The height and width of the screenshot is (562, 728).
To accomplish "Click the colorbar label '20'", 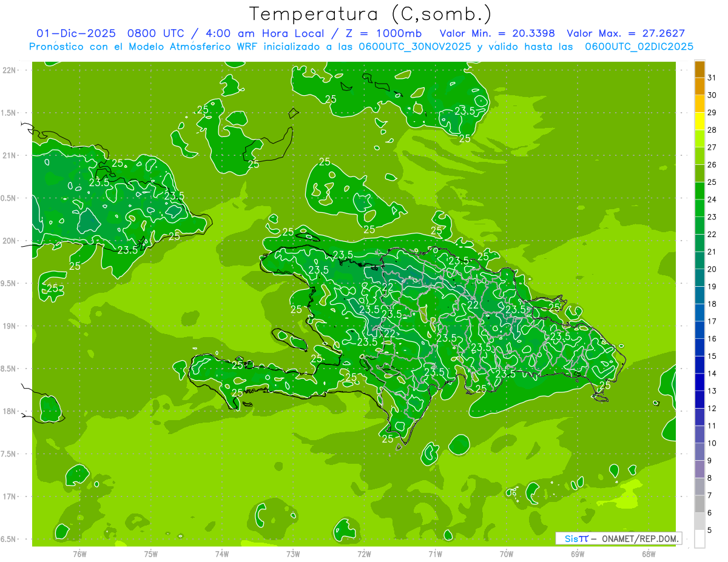I will (x=712, y=269).
